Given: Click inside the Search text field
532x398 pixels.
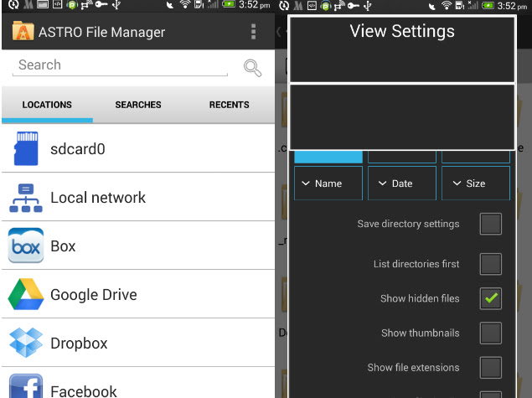Looking at the screenshot, I should coord(120,66).
